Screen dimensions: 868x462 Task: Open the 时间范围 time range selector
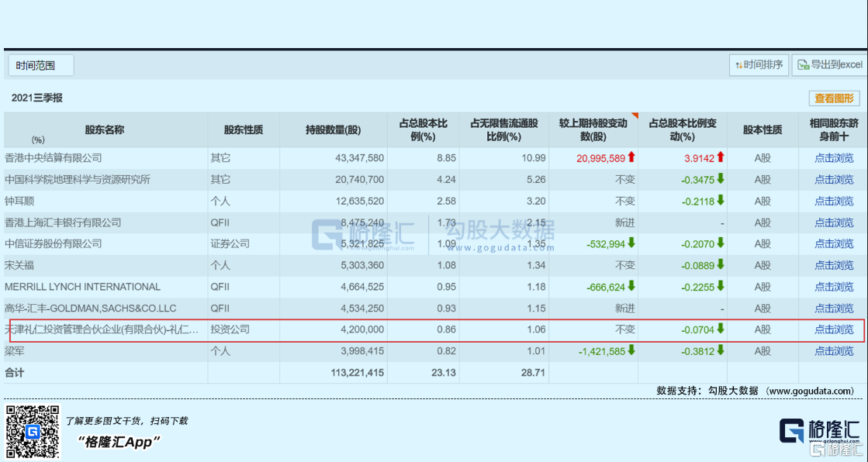tap(41, 65)
